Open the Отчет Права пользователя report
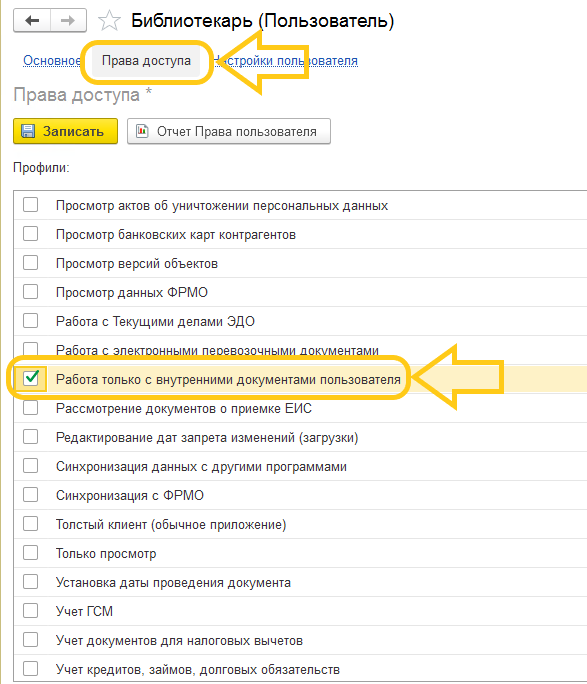587x684 pixels. (229, 131)
